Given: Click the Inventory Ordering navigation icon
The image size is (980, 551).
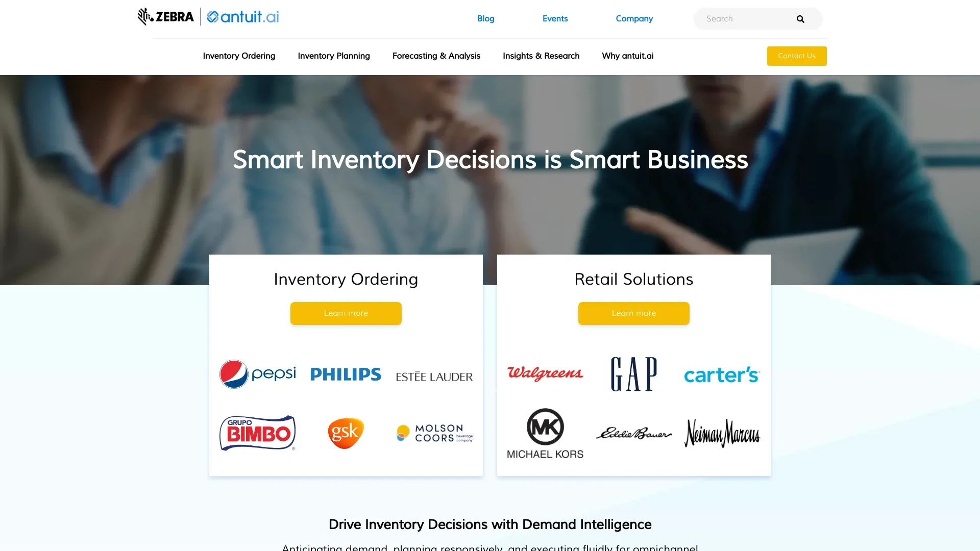Looking at the screenshot, I should pyautogui.click(x=239, y=56).
